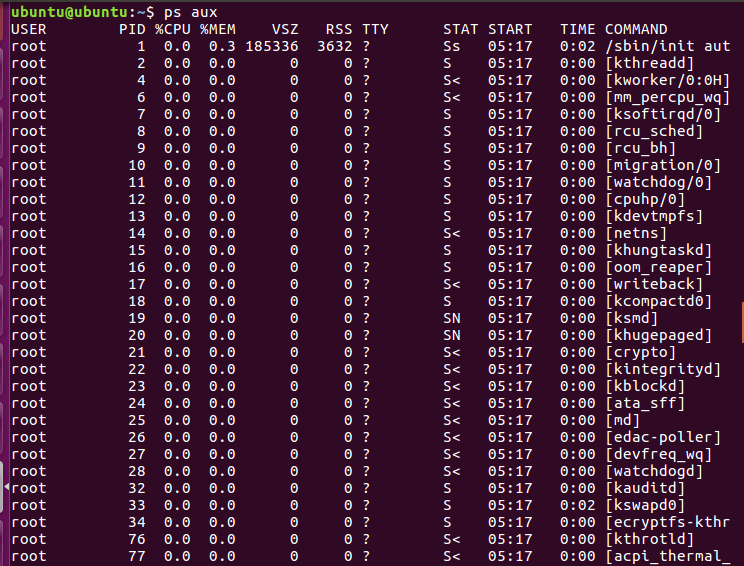The width and height of the screenshot is (744, 566).
Task: Click PID 76 in the process list
Action: pyautogui.click(x=137, y=539)
